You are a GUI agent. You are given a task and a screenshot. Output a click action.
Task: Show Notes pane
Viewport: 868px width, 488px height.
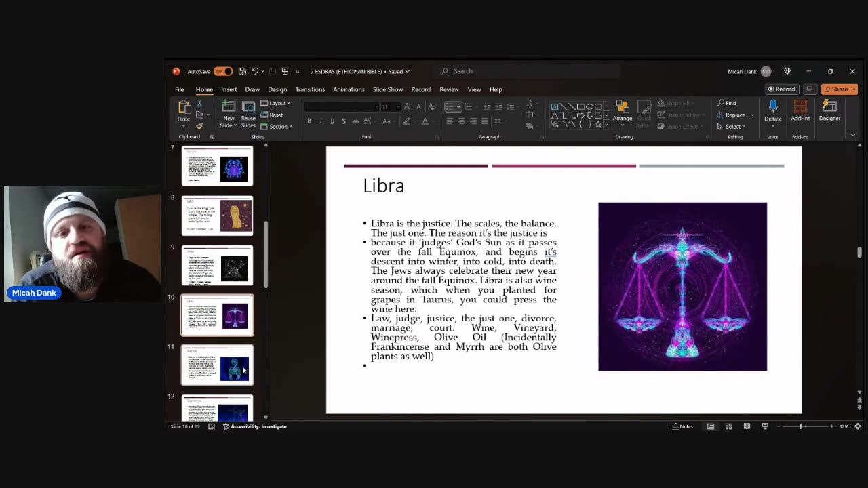(x=683, y=426)
